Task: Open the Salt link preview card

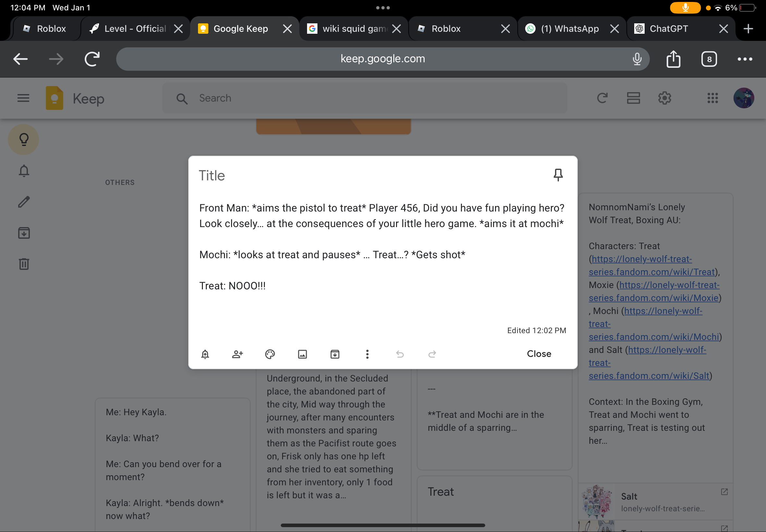Action: click(655, 502)
